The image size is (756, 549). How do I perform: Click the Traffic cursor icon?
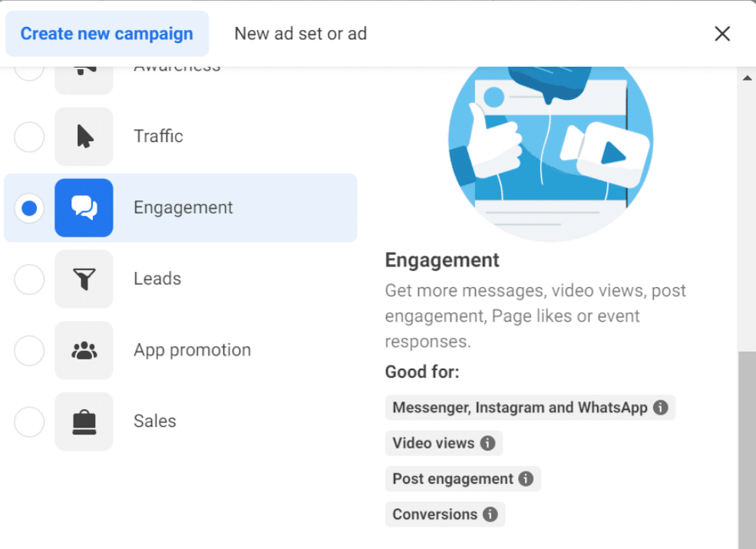click(84, 137)
